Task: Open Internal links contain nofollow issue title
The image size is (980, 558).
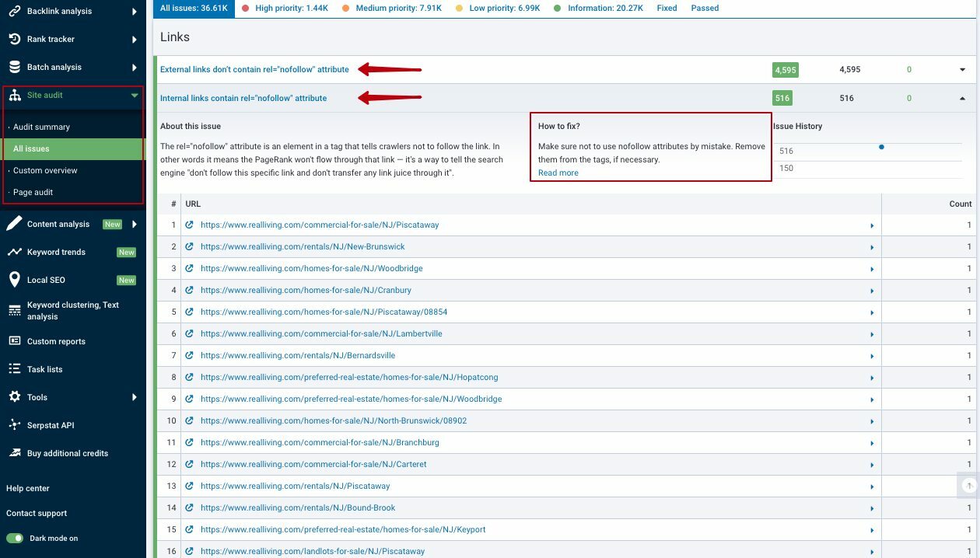Action: click(x=243, y=98)
